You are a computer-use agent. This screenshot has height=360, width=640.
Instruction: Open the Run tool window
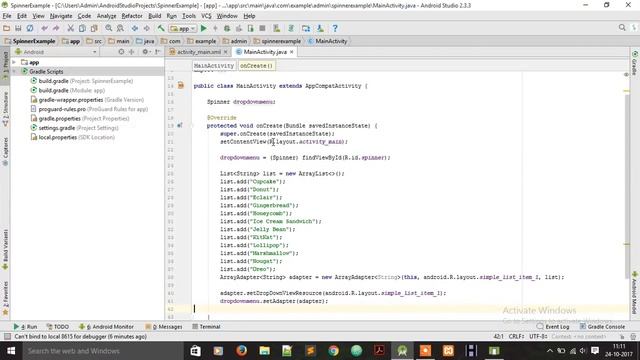[25, 327]
